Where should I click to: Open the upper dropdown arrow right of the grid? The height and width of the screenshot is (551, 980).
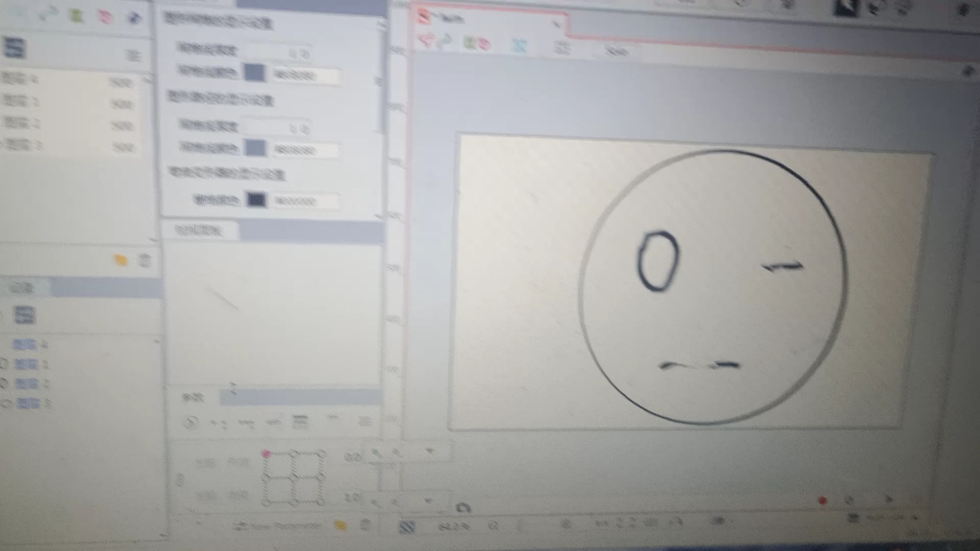[429, 452]
